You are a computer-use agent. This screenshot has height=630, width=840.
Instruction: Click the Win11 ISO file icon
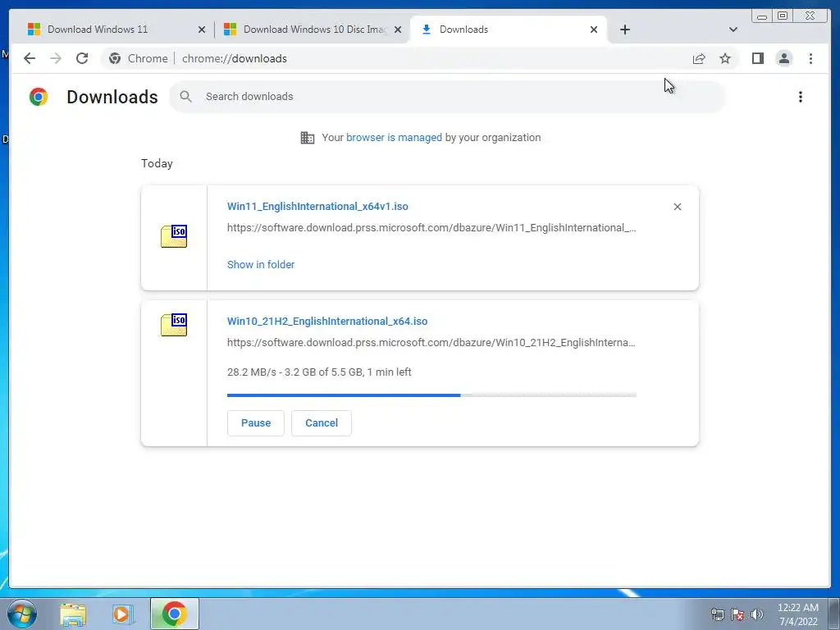[x=174, y=236]
